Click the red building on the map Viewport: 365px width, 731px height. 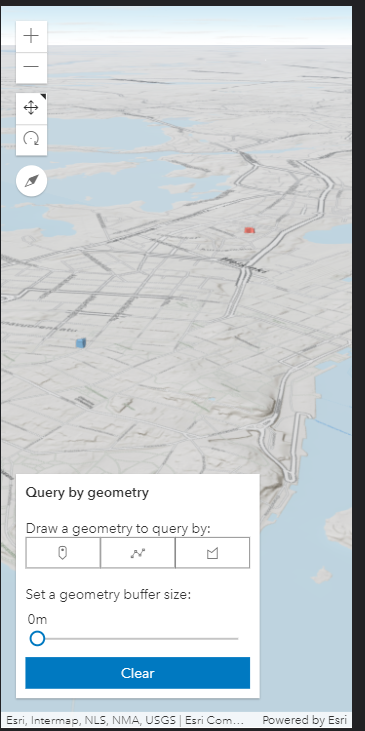click(249, 230)
